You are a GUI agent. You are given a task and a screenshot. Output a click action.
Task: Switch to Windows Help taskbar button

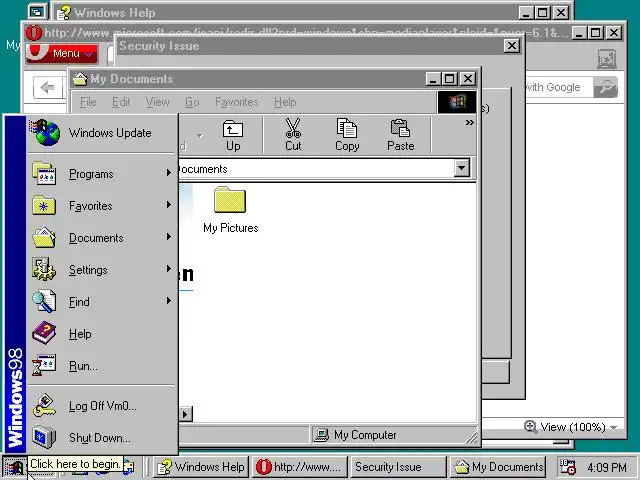[x=201, y=467]
